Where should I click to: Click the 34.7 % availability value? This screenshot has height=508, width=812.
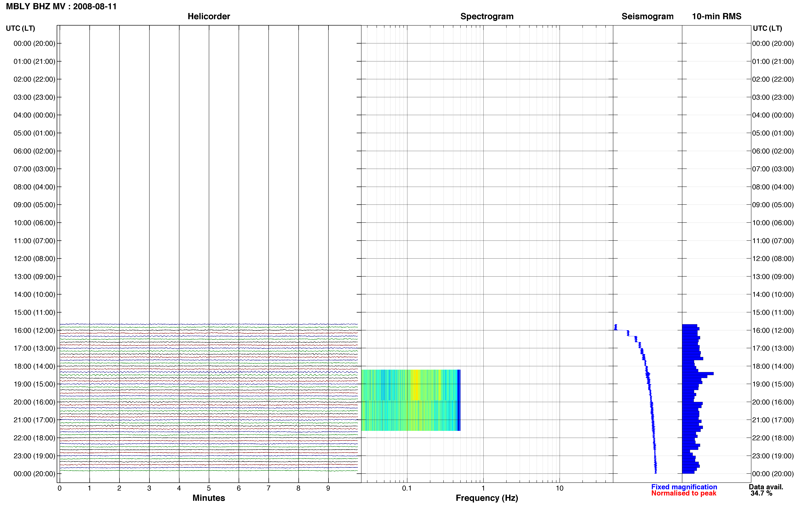(761, 493)
